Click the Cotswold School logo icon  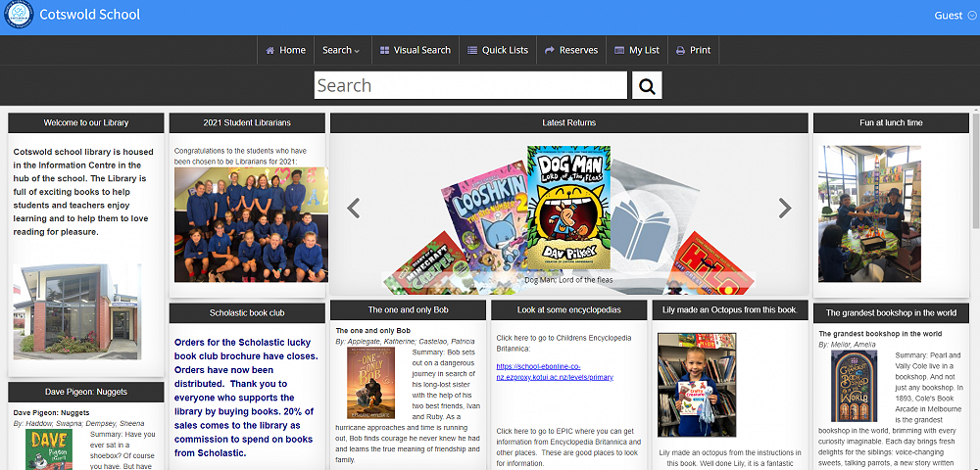coord(19,16)
